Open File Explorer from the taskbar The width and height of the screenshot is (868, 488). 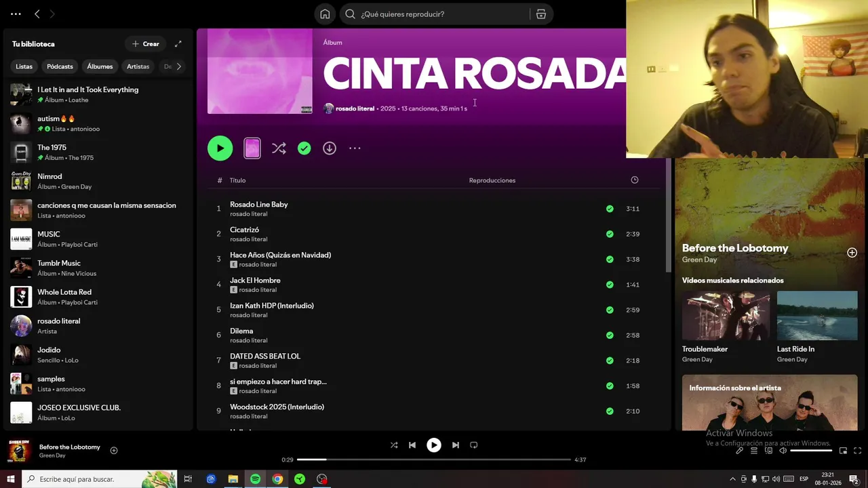[x=233, y=479]
